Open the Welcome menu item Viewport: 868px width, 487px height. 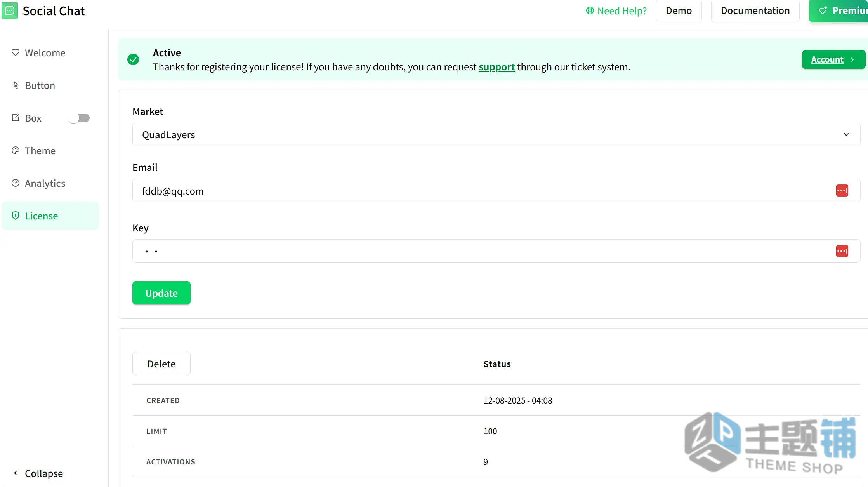click(50, 52)
